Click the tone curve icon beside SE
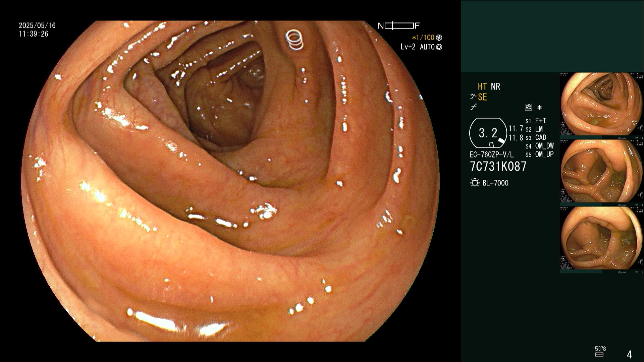This screenshot has height=362, width=644. click(x=473, y=97)
